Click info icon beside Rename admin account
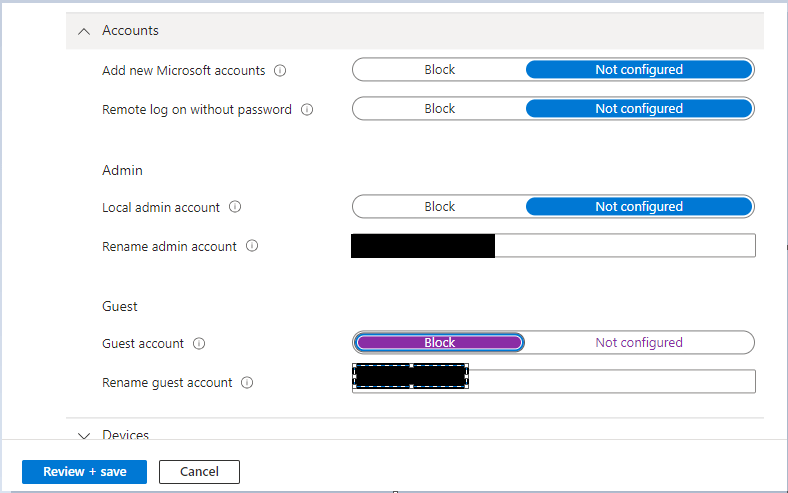Screen dimensions: 788x493 pyautogui.click(x=252, y=246)
